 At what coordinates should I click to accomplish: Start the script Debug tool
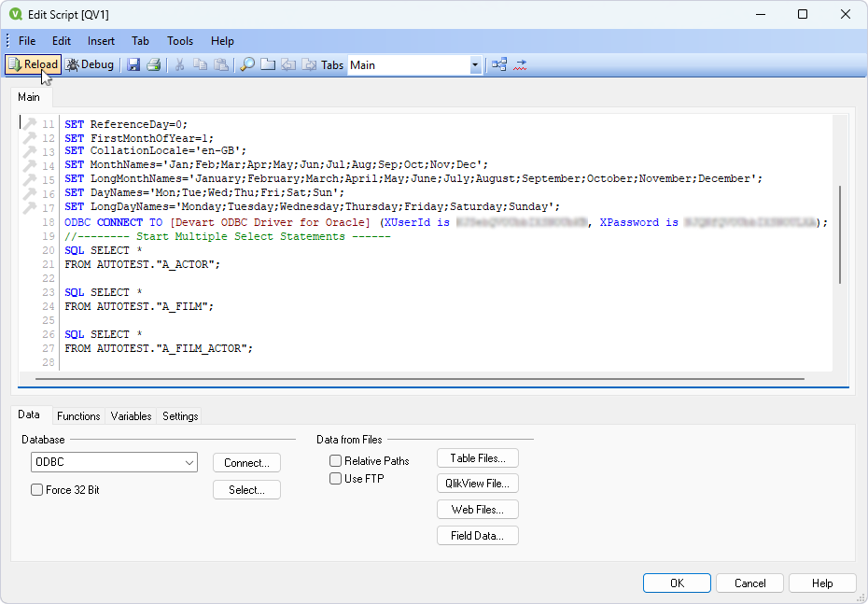90,64
